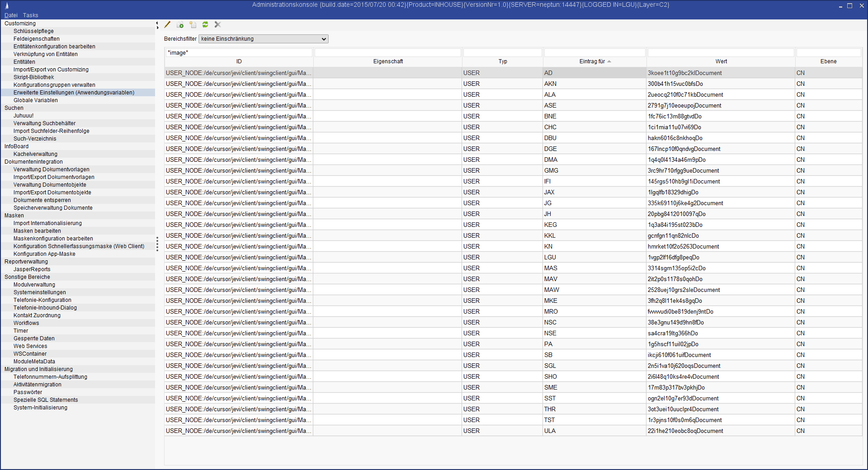Image resolution: width=868 pixels, height=470 pixels.
Task: Sort table by the Wert column header
Action: coord(721,61)
